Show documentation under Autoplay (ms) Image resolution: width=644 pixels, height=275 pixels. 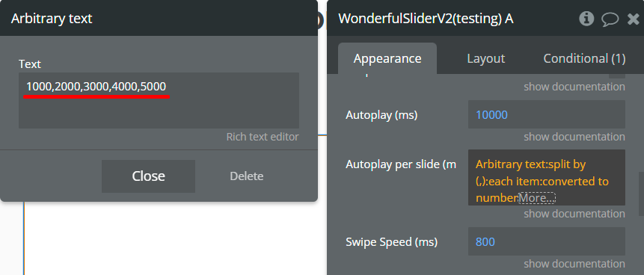click(x=574, y=137)
